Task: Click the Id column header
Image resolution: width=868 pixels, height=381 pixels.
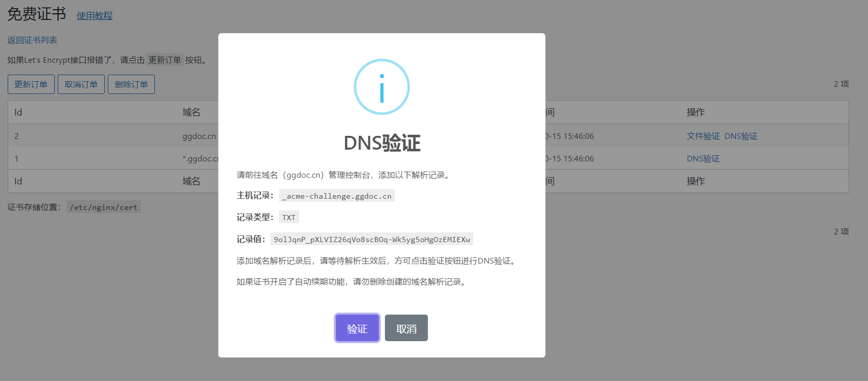Action: point(18,112)
